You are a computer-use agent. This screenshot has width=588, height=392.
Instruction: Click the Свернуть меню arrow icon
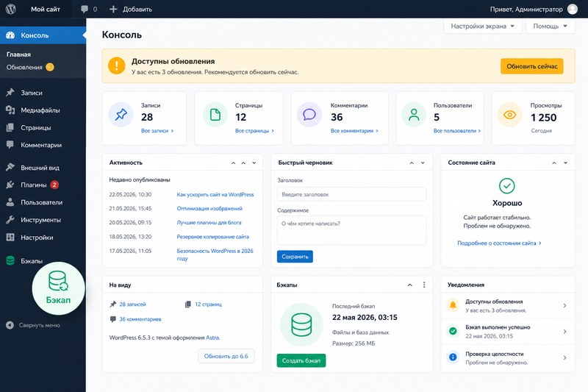pos(10,325)
